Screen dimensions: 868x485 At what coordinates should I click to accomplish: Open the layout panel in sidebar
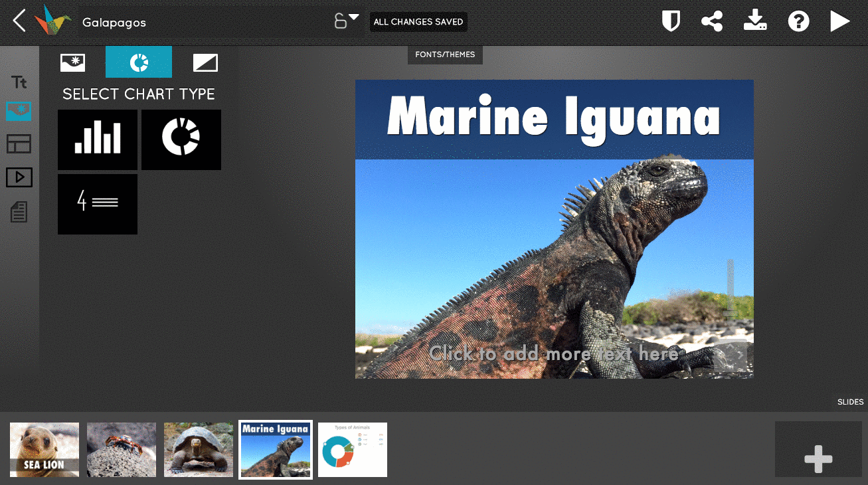(19, 144)
